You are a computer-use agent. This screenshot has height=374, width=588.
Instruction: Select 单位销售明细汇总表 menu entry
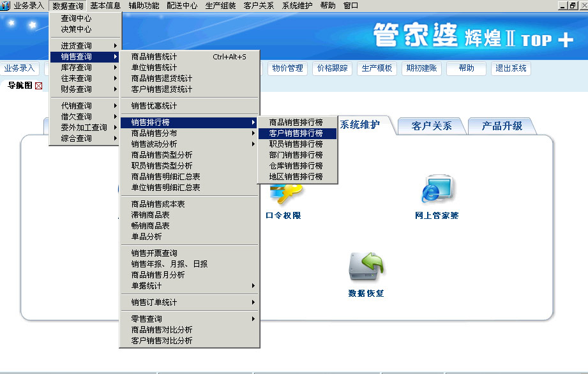click(190, 188)
